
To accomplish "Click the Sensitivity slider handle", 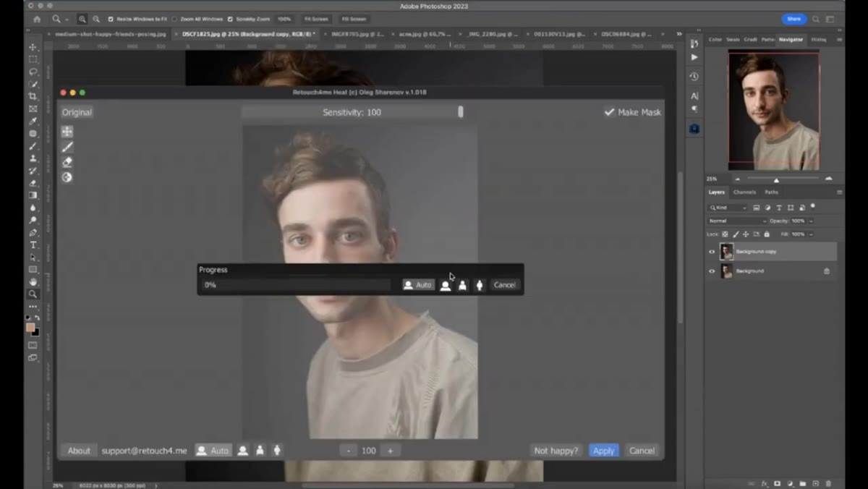I will coord(461,112).
